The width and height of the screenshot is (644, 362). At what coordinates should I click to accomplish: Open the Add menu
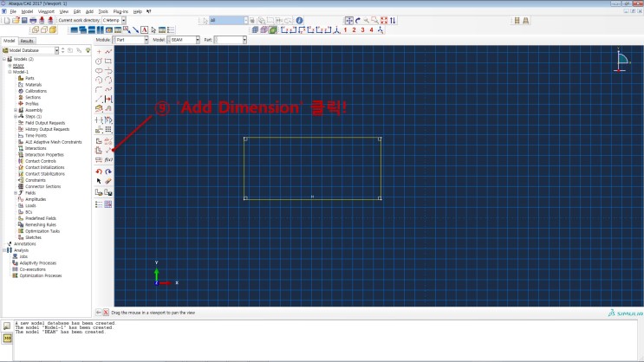pyautogui.click(x=89, y=11)
